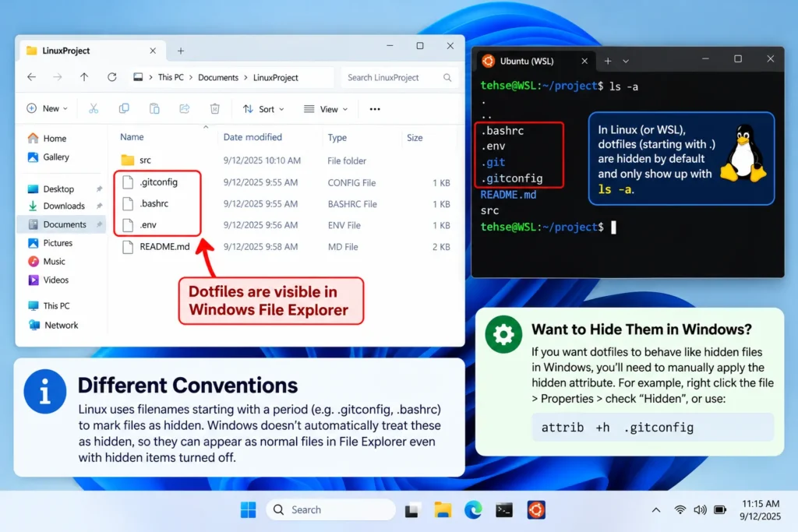Click the clock showing 11:15 AM 9/12/2025
The height and width of the screenshot is (532, 798).
(761, 509)
